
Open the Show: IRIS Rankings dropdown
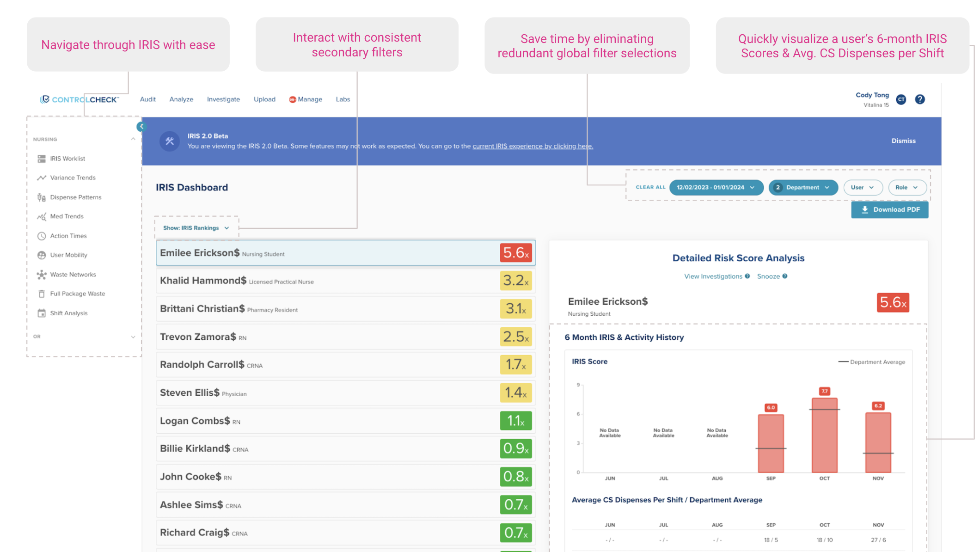point(196,228)
